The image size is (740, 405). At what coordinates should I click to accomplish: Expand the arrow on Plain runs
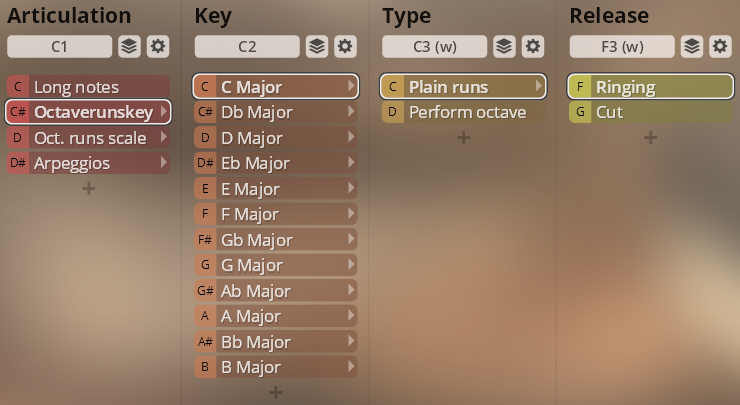coord(539,87)
